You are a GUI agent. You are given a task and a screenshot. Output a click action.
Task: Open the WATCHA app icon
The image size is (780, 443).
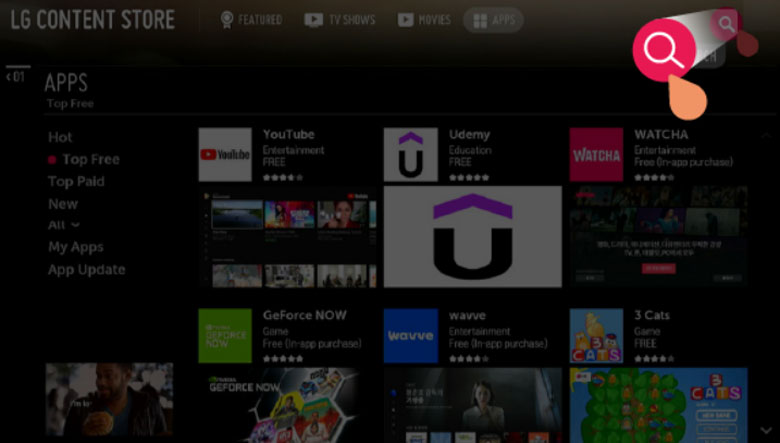coord(596,154)
